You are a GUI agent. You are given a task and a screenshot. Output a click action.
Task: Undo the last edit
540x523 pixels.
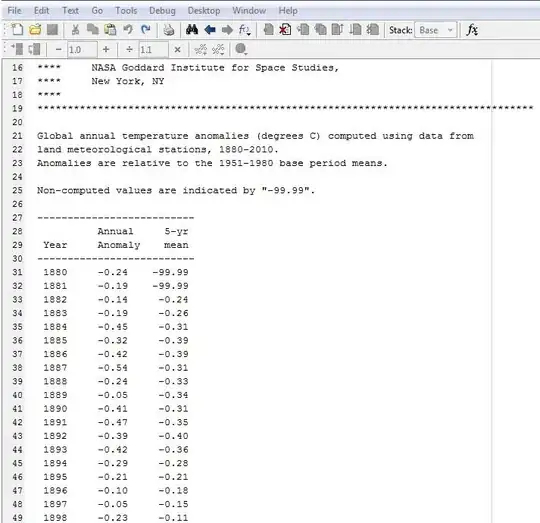pyautogui.click(x=128, y=30)
